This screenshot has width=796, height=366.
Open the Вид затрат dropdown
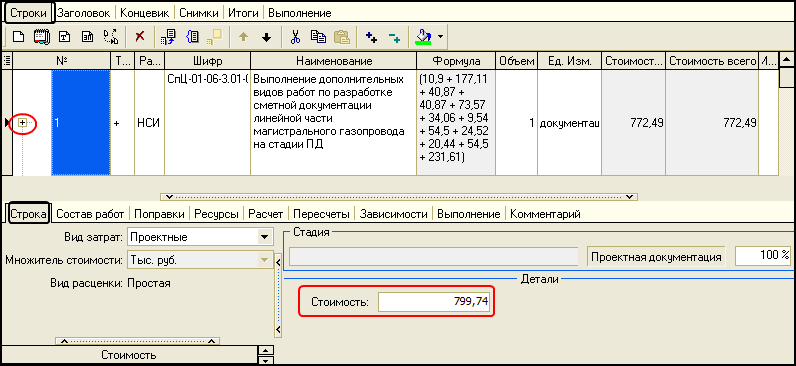coord(263,237)
